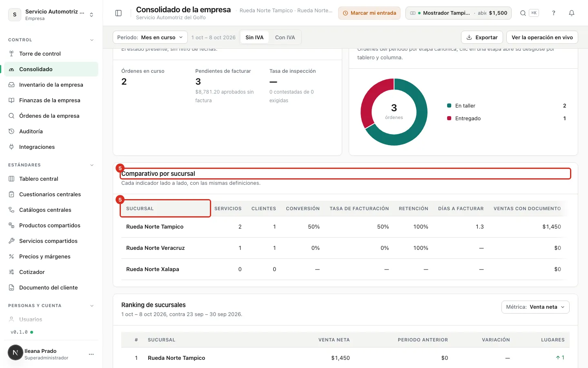Open user options three-dot menu
The image size is (588, 368).
[x=91, y=354]
